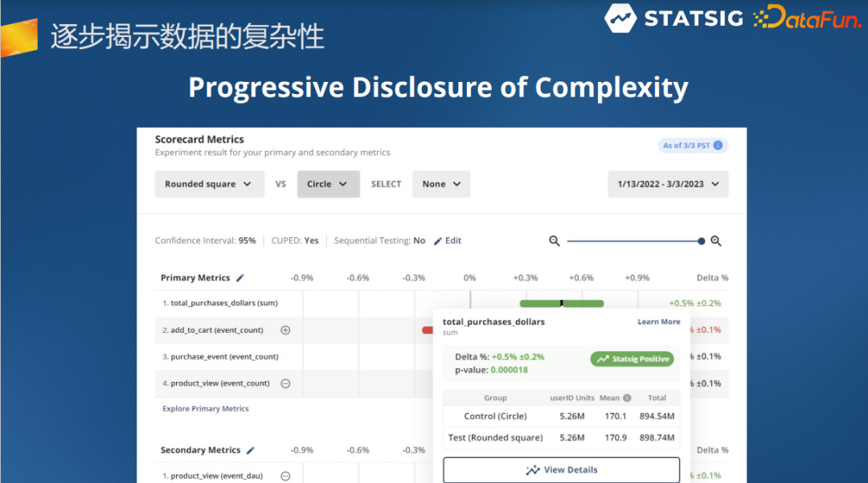Open the Rounded square group dropdown

tap(209, 184)
